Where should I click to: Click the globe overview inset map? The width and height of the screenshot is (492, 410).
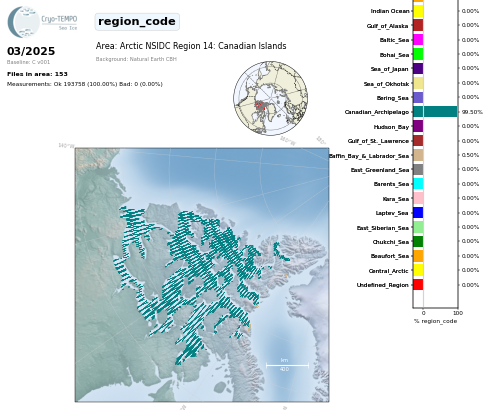pos(270,98)
